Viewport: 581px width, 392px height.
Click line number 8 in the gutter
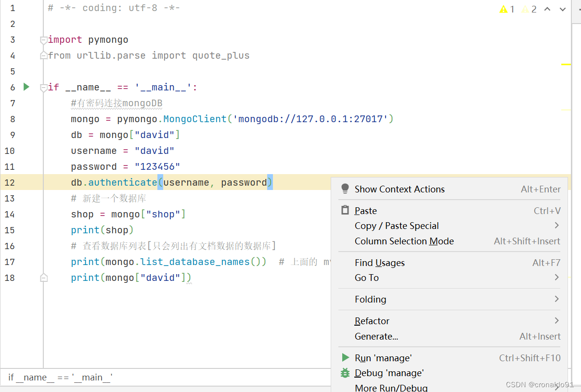click(x=12, y=119)
